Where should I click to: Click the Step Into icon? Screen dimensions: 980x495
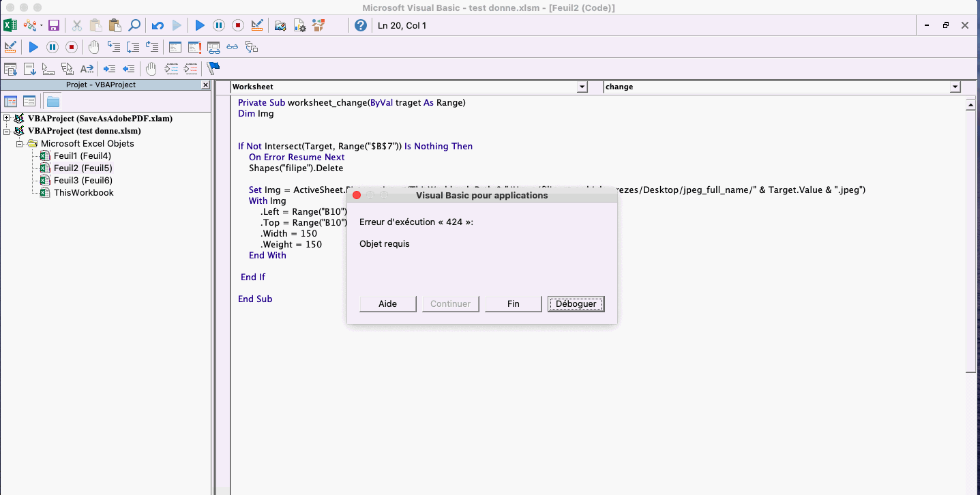[113, 47]
